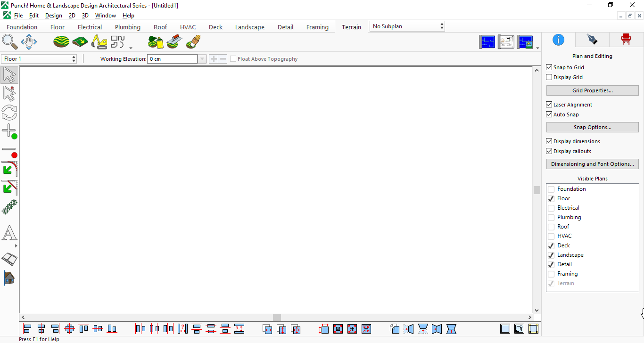The image size is (644, 343).
Task: Click the Snap Options button
Action: [593, 127]
